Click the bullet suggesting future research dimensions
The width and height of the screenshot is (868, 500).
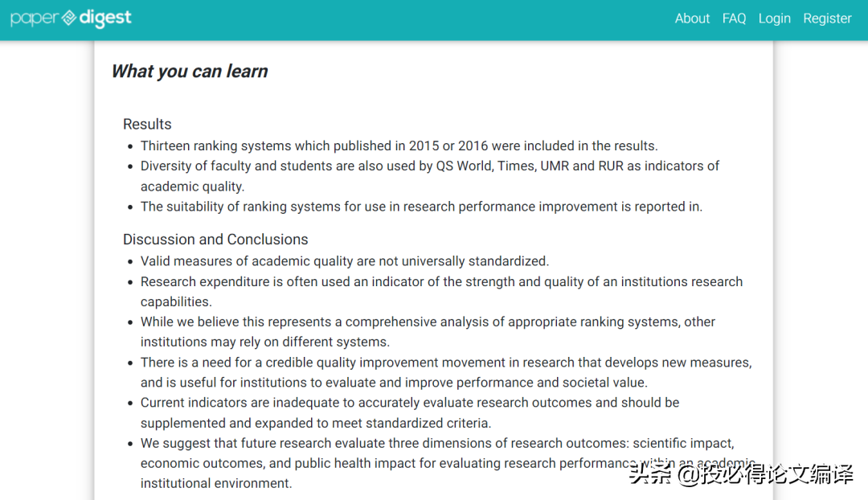click(x=436, y=443)
